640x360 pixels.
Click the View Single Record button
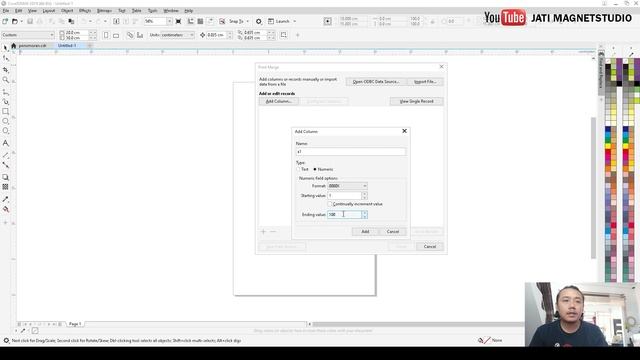[x=416, y=101]
